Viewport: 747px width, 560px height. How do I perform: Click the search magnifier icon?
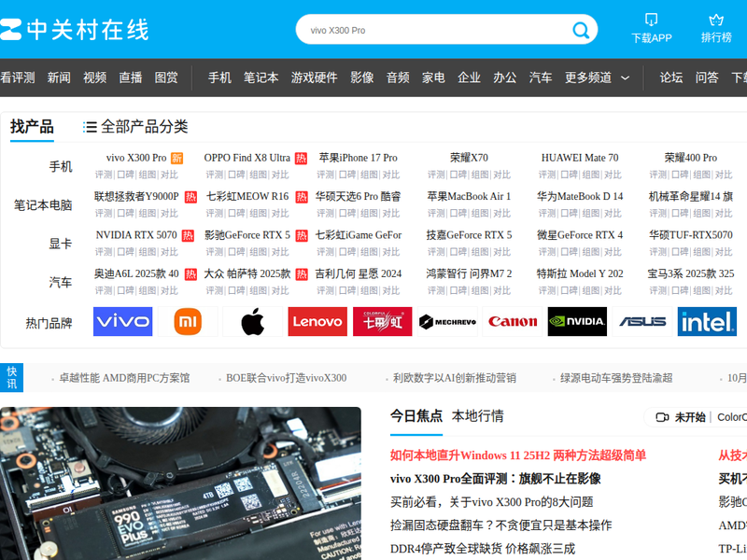pos(581,31)
